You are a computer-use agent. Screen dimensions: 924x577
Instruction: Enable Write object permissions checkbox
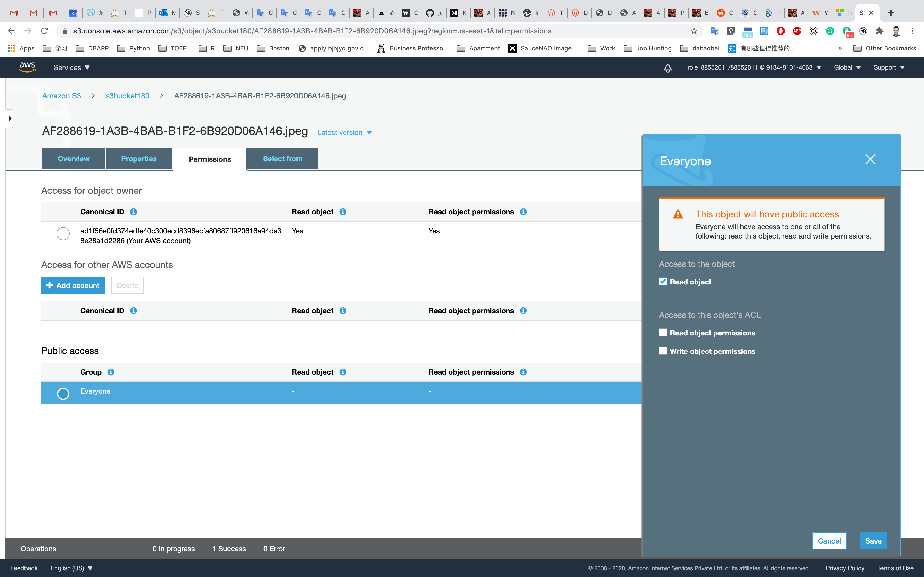click(663, 351)
